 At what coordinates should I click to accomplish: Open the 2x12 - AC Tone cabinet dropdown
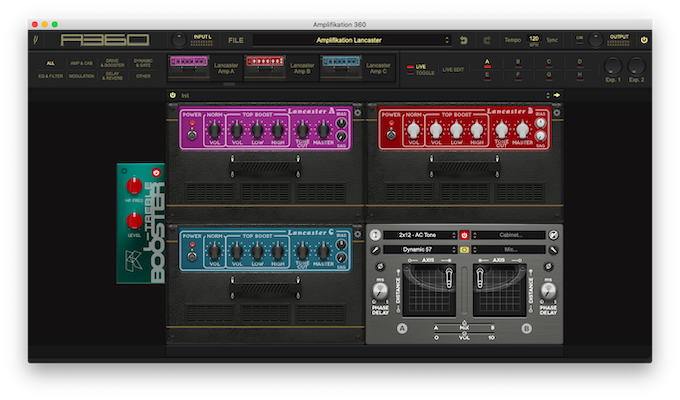pyautogui.click(x=420, y=235)
